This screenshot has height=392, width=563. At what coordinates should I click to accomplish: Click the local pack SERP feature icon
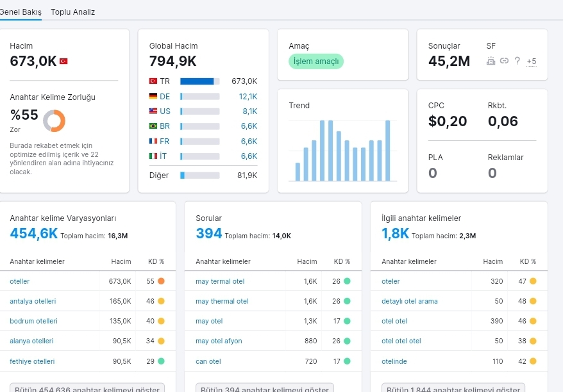pos(491,61)
